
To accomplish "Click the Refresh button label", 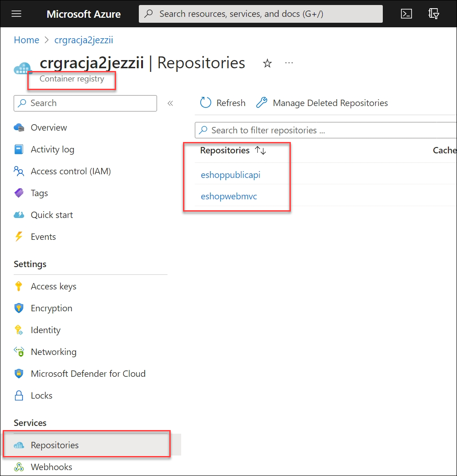I will coord(231,103).
